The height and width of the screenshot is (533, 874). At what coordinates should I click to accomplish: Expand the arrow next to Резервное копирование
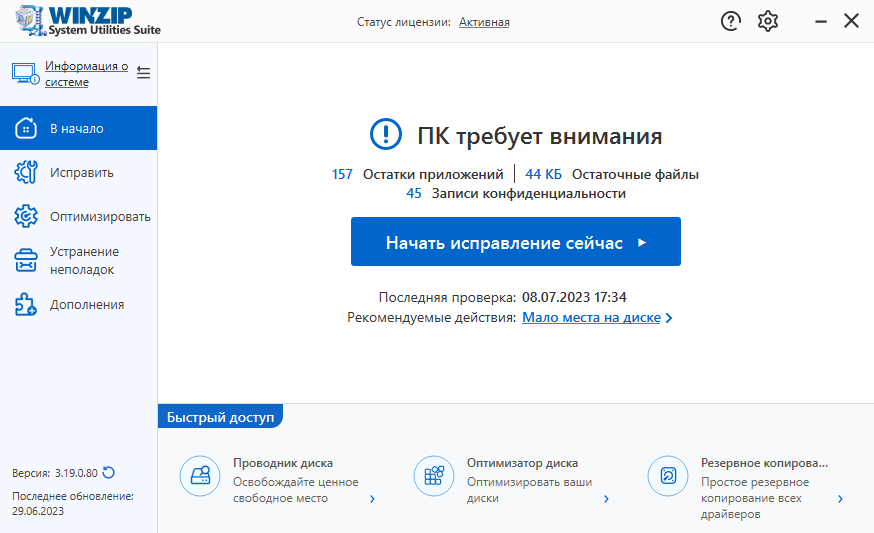[840, 498]
